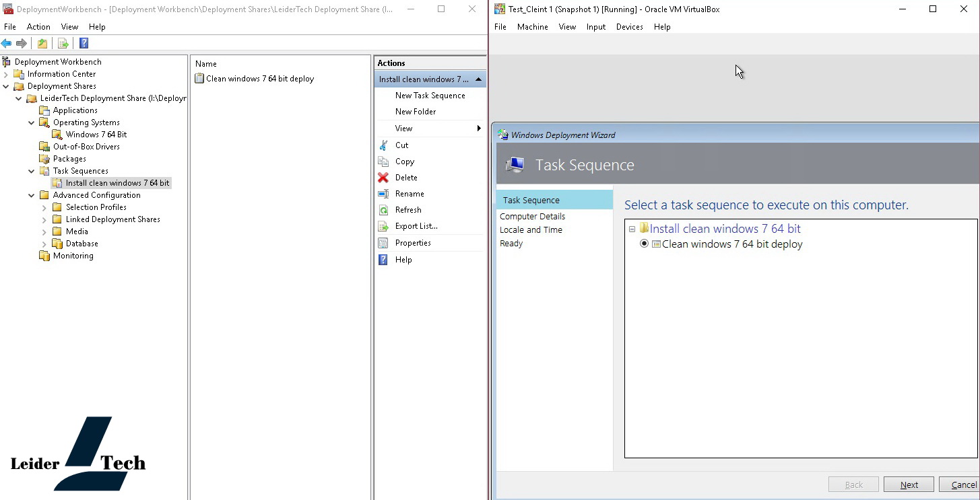Open the Help menu in VirtualBox
The image size is (980, 500).
(x=662, y=27)
